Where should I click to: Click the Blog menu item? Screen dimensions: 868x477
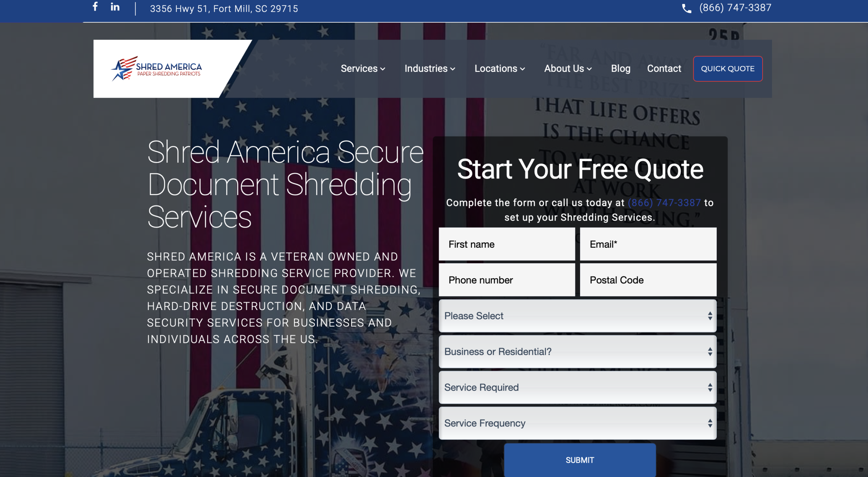coord(620,68)
